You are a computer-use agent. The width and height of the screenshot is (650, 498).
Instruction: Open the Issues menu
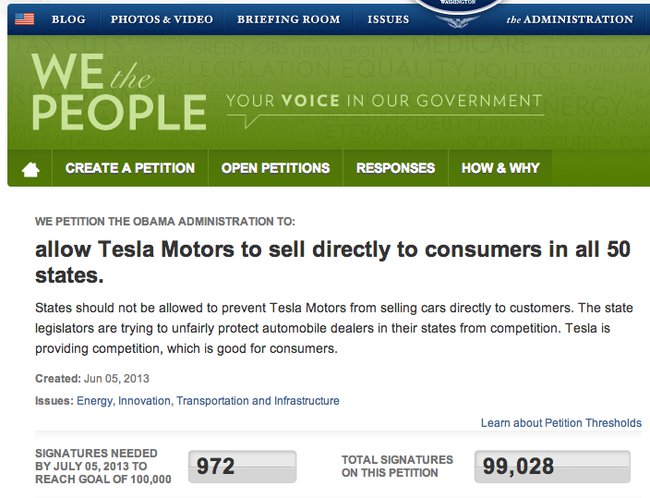point(388,19)
